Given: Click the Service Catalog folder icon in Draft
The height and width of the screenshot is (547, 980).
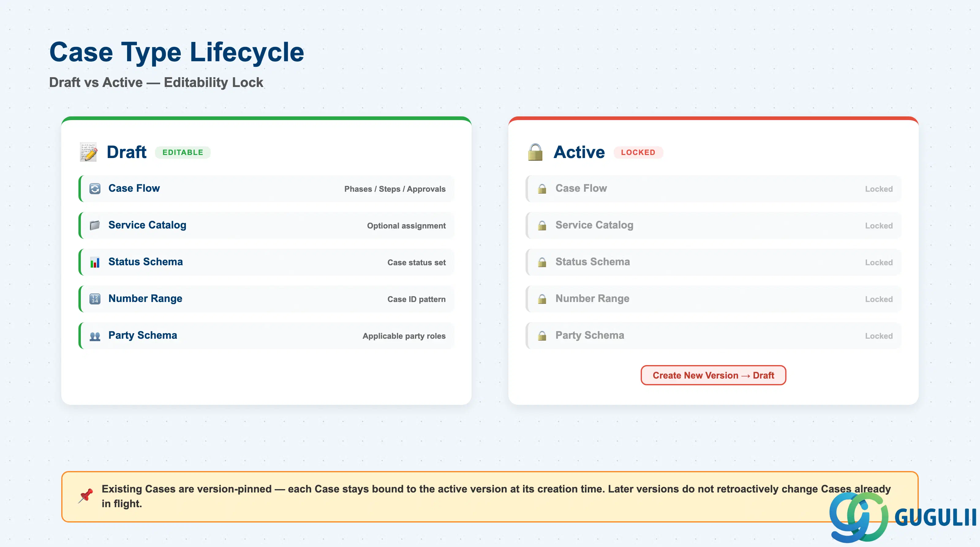Looking at the screenshot, I should pos(95,225).
